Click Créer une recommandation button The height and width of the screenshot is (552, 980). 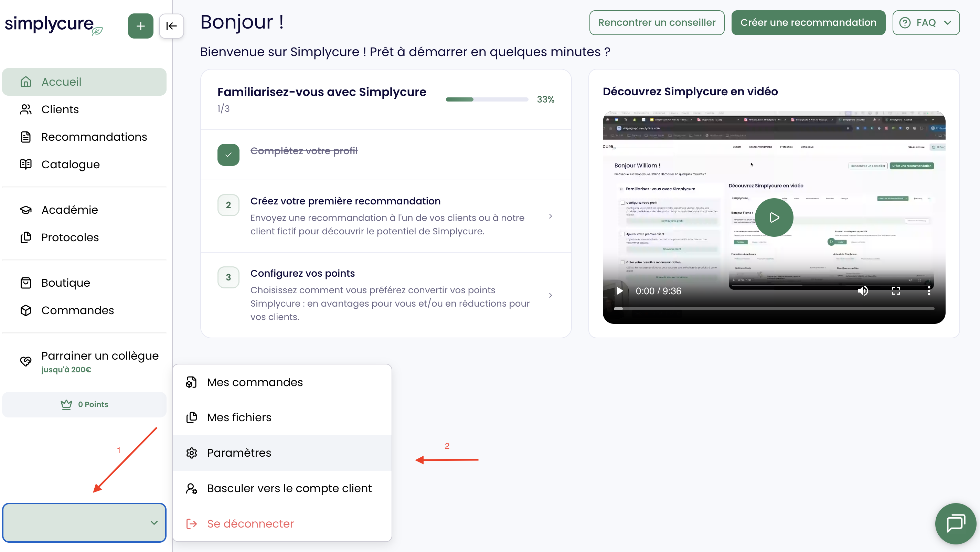[x=808, y=22]
